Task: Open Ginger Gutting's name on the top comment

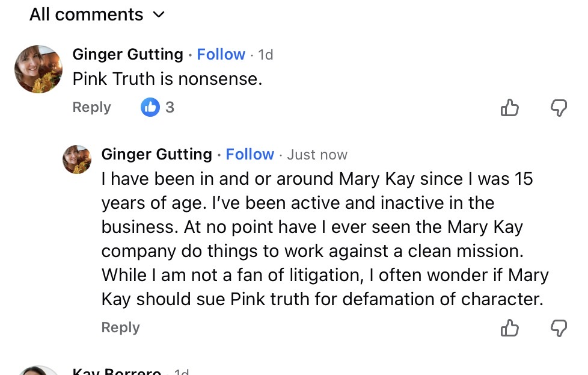Action: coord(127,54)
